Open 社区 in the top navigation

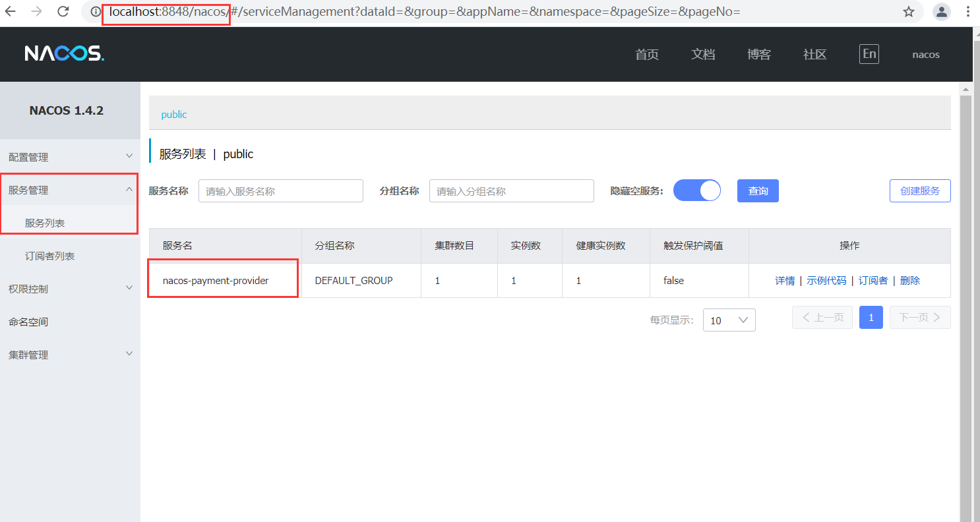pyautogui.click(x=815, y=55)
